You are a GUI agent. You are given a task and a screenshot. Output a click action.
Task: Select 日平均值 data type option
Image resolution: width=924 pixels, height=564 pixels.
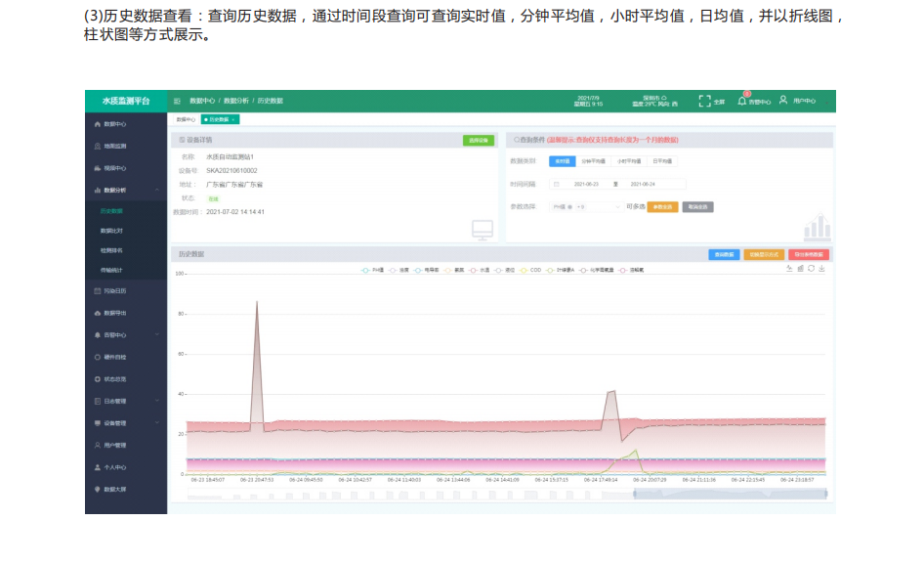point(662,161)
